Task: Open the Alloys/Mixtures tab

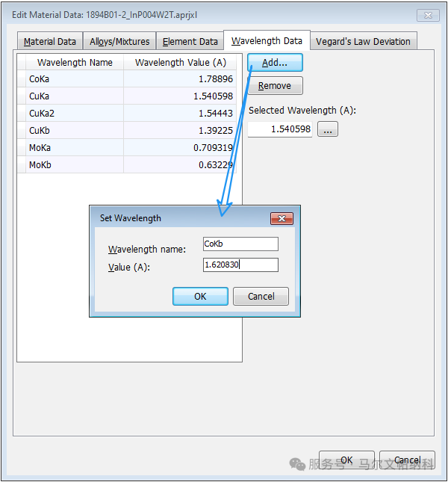Action: tap(119, 42)
